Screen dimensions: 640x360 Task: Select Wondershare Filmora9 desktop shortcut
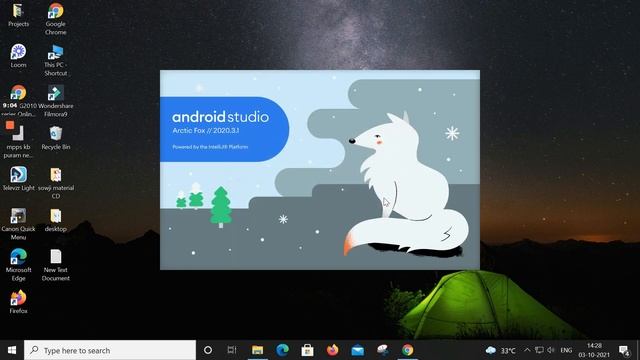click(56, 101)
